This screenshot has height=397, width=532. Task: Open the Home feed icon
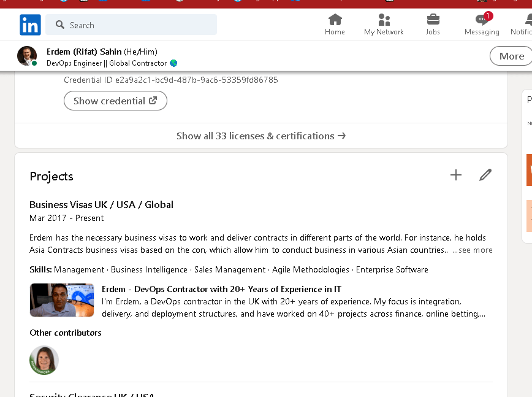335,25
